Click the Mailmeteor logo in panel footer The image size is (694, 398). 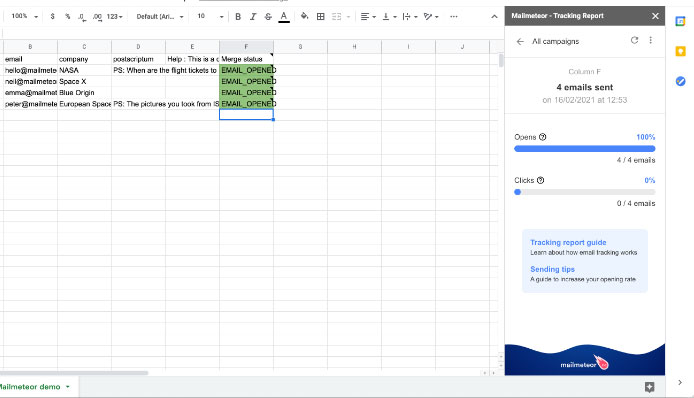[x=584, y=363]
